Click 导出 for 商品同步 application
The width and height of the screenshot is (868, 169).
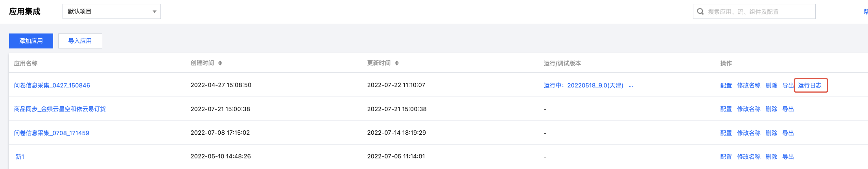(788, 109)
